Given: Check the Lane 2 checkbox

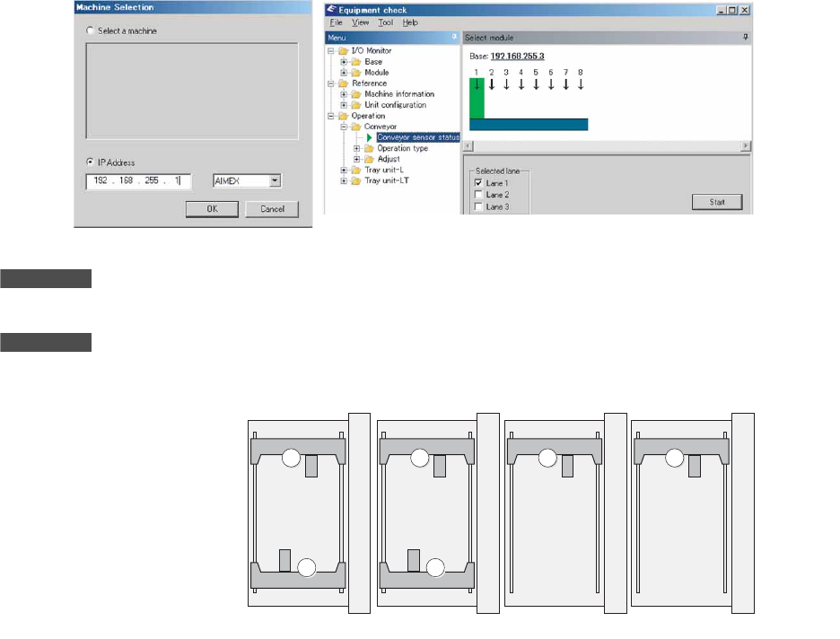Looking at the screenshot, I should [478, 195].
